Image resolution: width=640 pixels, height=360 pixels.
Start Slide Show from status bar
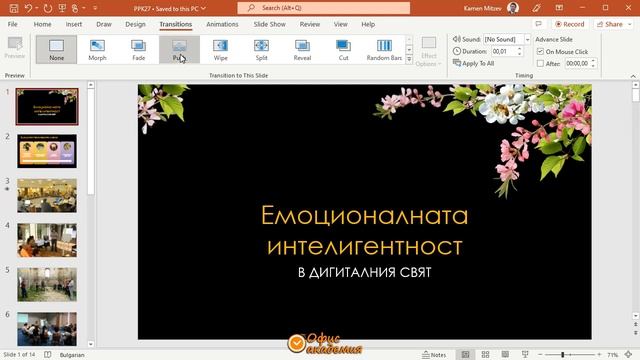click(x=525, y=355)
